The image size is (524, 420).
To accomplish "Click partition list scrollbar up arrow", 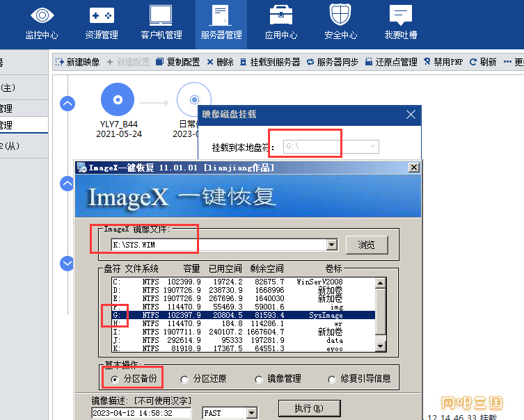I will (x=381, y=283).
